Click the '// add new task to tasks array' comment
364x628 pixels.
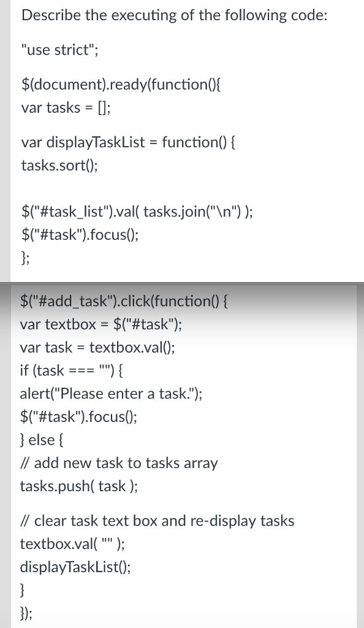pyautogui.click(x=119, y=463)
